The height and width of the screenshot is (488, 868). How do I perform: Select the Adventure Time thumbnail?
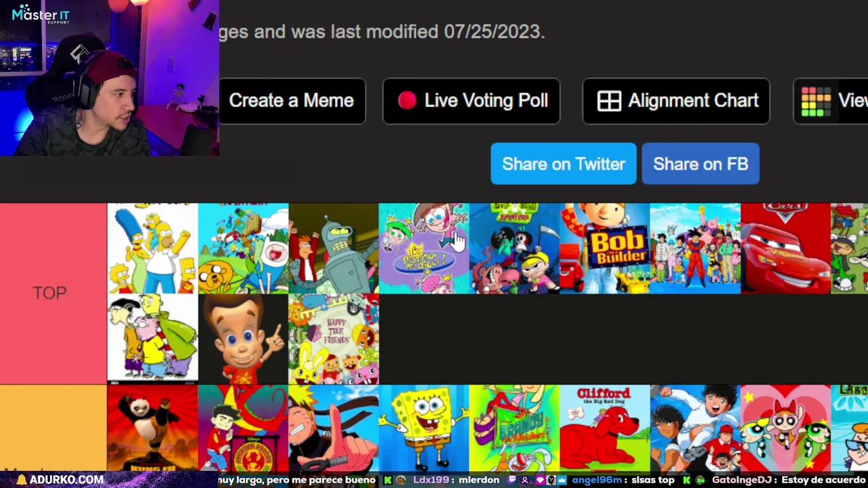[243, 248]
